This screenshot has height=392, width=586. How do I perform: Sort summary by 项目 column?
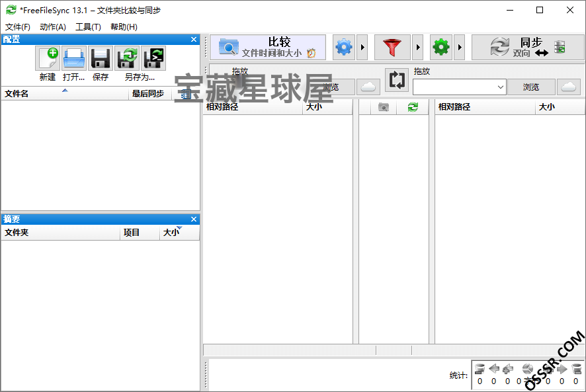point(140,233)
